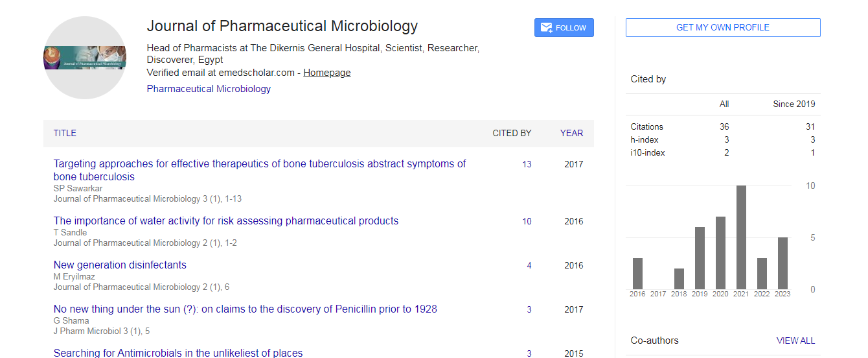View the 10 citations of water activity article
The image size is (868, 358).
(x=527, y=222)
